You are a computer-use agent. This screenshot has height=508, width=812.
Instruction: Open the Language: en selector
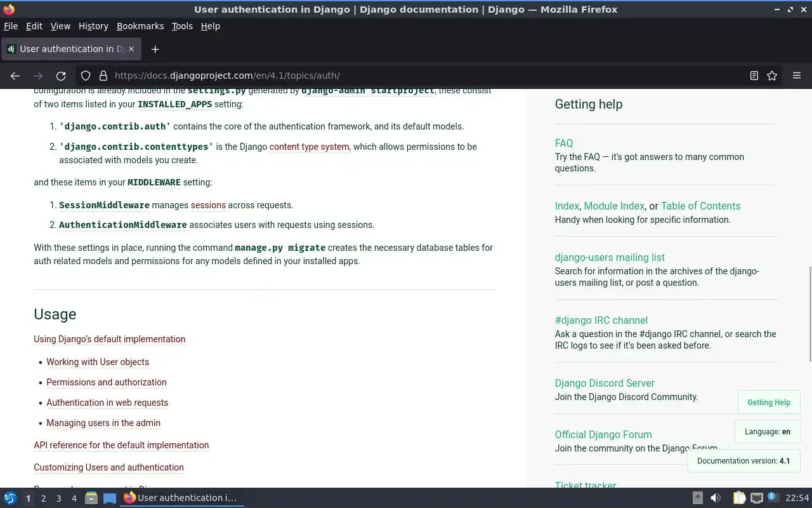coord(767,432)
